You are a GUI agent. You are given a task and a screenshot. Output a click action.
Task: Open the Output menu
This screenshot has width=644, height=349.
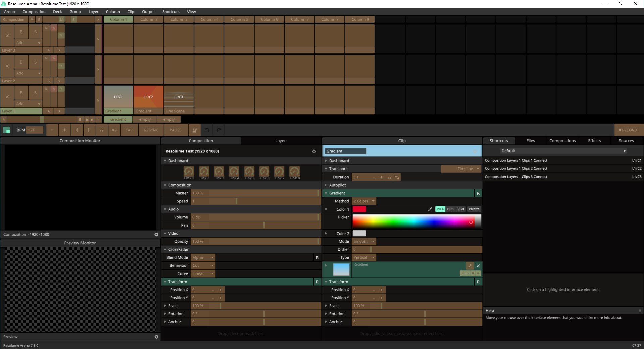[148, 12]
